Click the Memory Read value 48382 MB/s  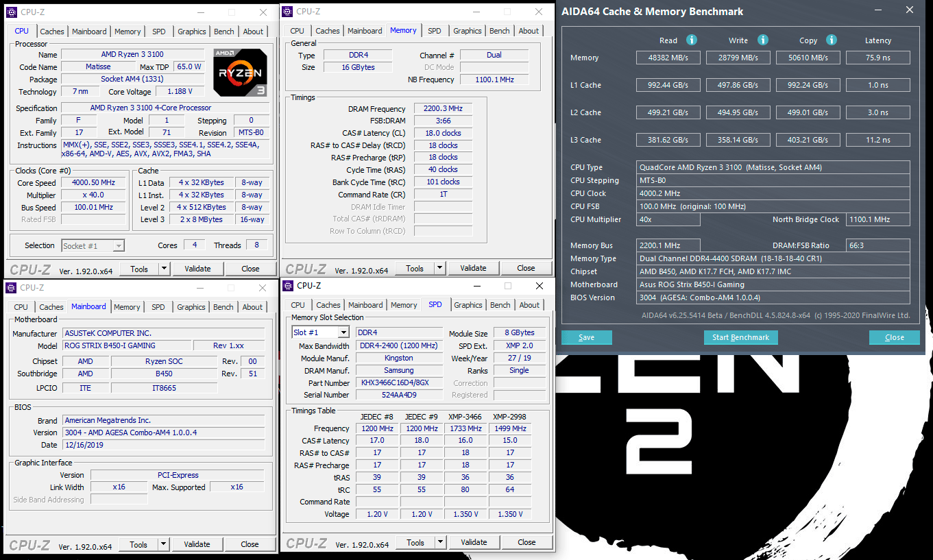point(668,58)
